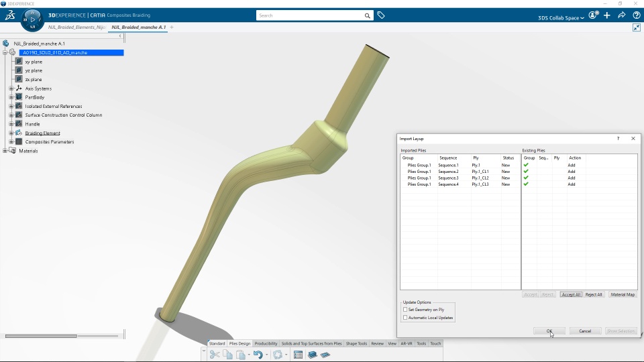Open the Paste options dropdown arrow
The height and width of the screenshot is (362, 644).
pos(249,355)
